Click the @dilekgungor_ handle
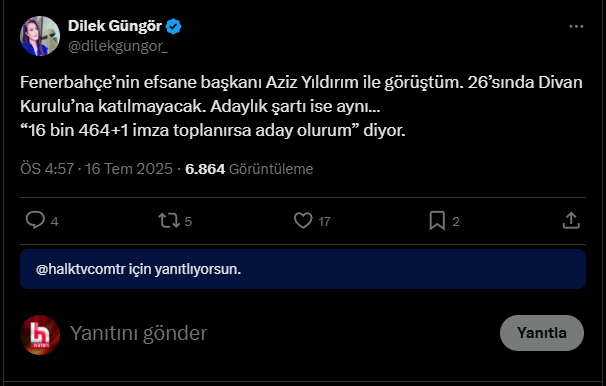The width and height of the screenshot is (606, 386). pos(118,46)
